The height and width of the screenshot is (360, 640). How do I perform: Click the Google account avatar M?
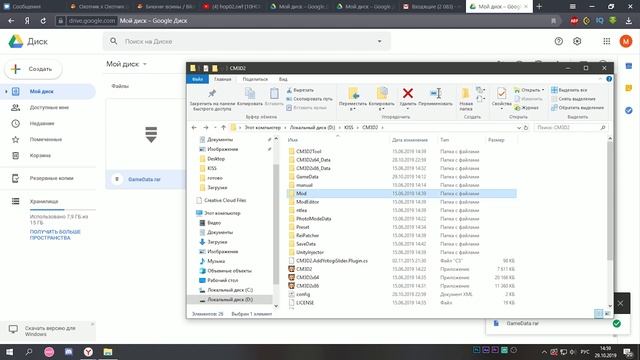(x=626, y=41)
